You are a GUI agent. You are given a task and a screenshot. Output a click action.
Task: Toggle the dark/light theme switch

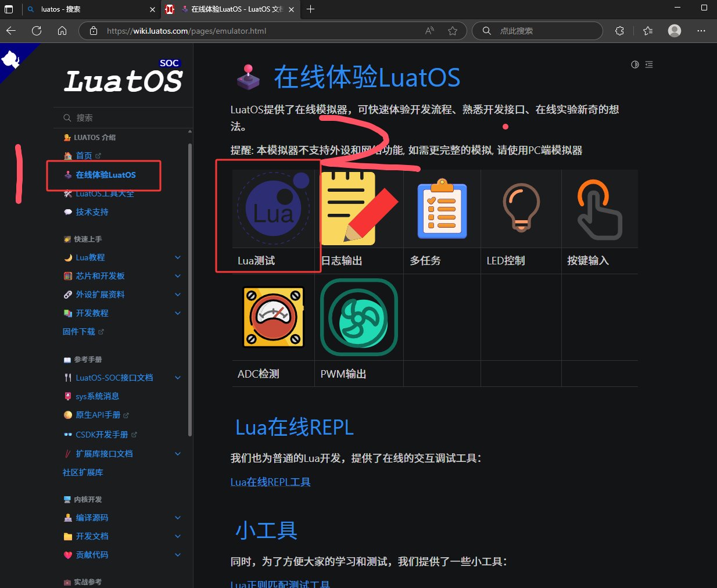pyautogui.click(x=635, y=64)
